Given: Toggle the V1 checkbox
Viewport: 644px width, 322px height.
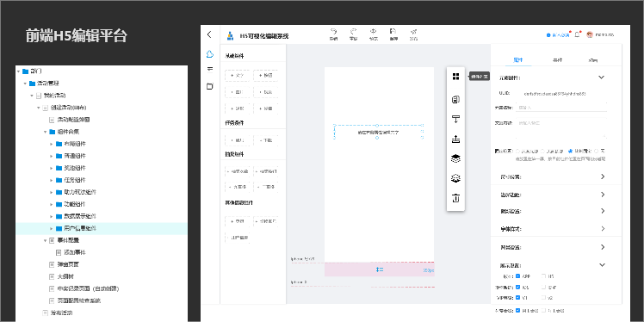Looking at the screenshot, I should (518, 297).
